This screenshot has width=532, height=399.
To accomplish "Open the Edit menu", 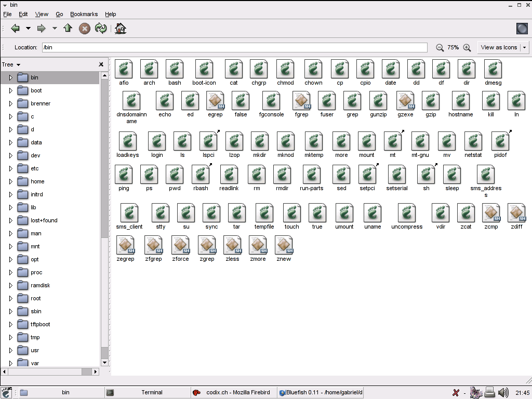I will click(23, 14).
